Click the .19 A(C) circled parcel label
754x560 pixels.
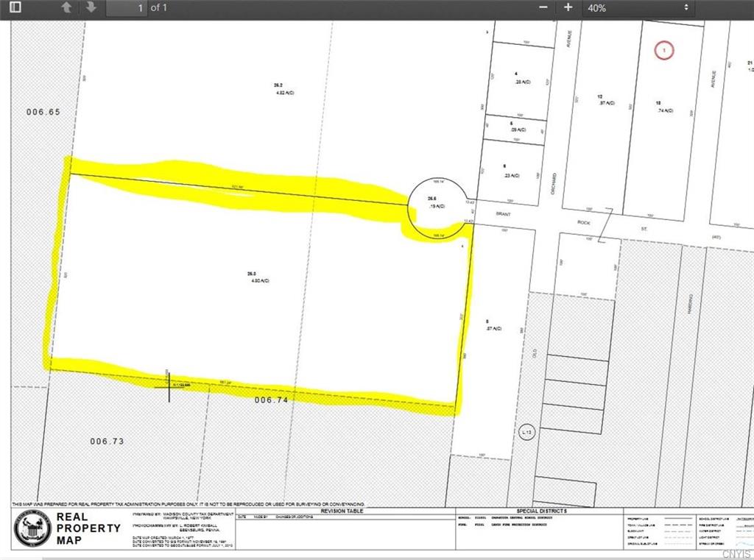click(437, 206)
